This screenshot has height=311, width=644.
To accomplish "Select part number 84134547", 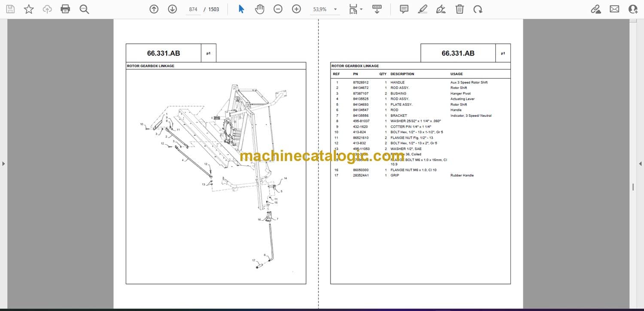I will [x=361, y=110].
